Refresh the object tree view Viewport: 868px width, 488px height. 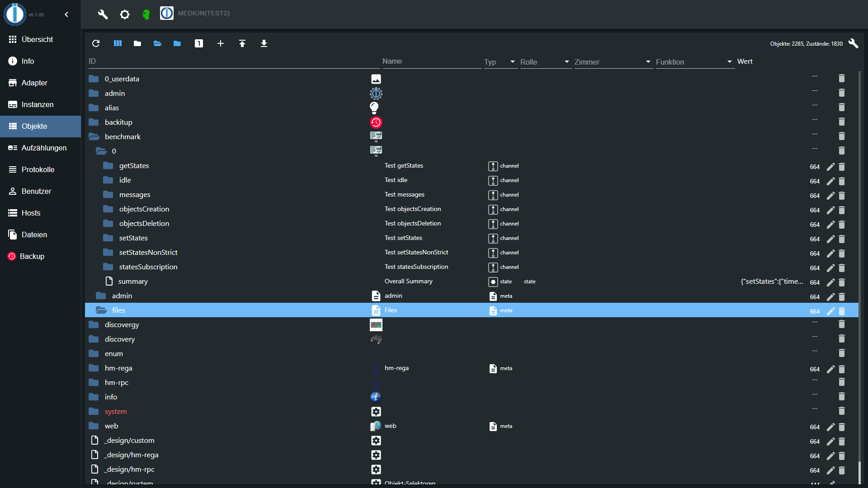96,43
